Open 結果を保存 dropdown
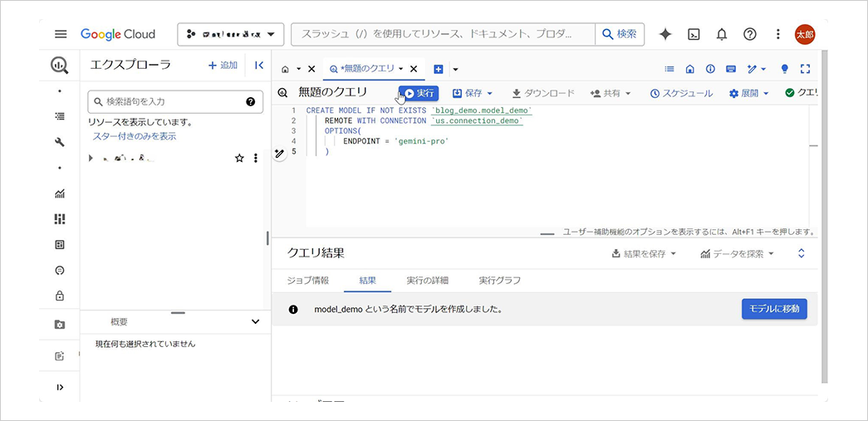Screen dimensions: 868x421 [645, 254]
